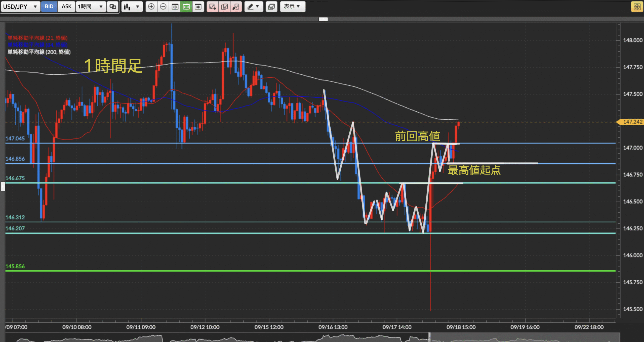Viewport: 644px width, 342px height.
Task: Click the 09/22 18:00 time axis label
Action: (589, 327)
